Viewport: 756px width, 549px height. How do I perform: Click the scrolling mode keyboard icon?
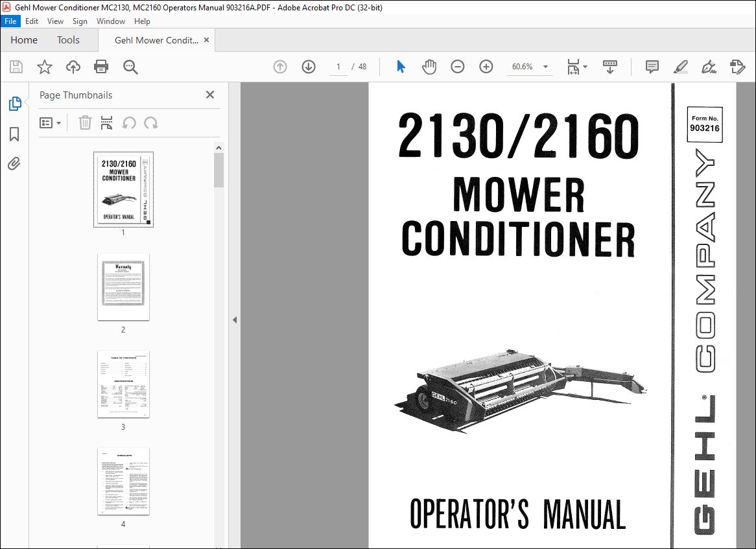610,67
